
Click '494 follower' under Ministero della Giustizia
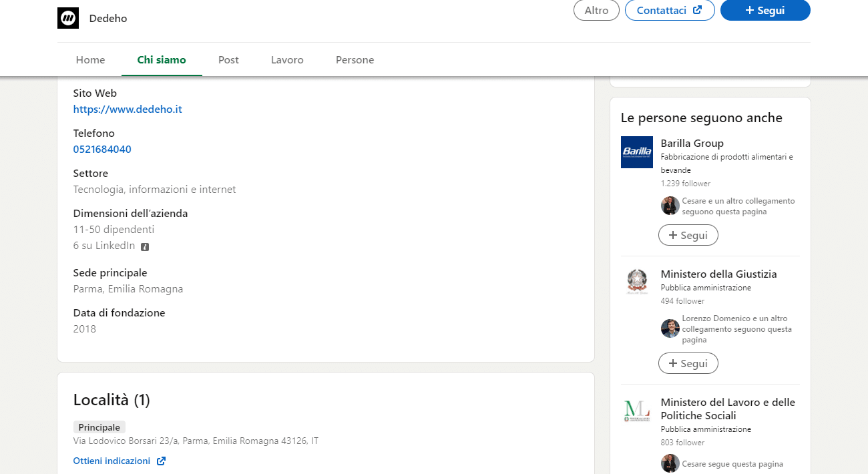coord(682,301)
